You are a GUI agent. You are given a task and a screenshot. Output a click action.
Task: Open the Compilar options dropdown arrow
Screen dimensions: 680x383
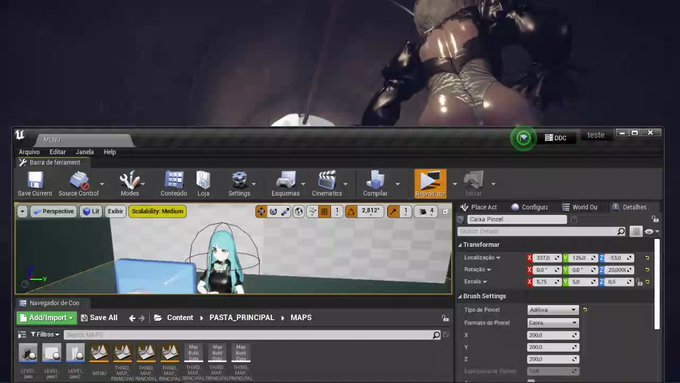pyautogui.click(x=397, y=184)
